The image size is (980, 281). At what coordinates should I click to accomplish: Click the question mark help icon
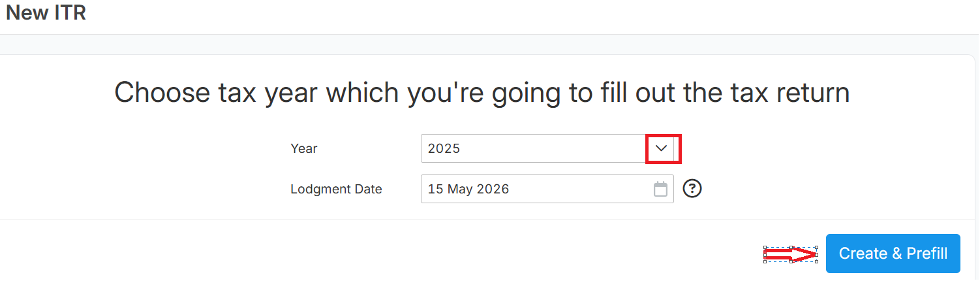(x=692, y=189)
